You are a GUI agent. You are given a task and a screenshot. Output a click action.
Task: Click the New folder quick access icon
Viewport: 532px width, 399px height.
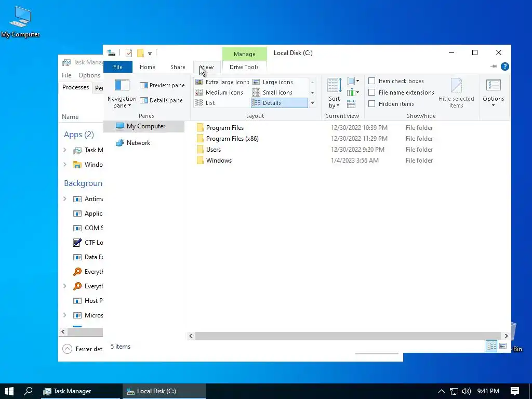(x=140, y=53)
